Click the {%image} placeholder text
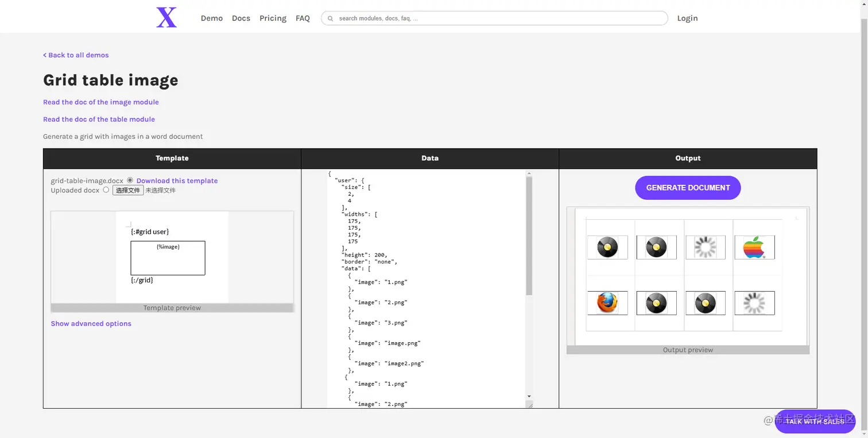 (x=168, y=246)
